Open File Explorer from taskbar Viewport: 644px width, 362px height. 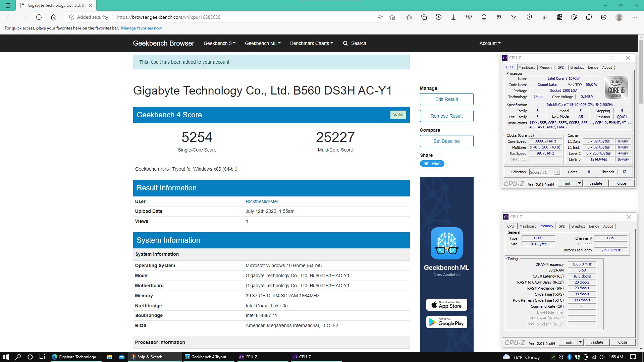point(109,357)
